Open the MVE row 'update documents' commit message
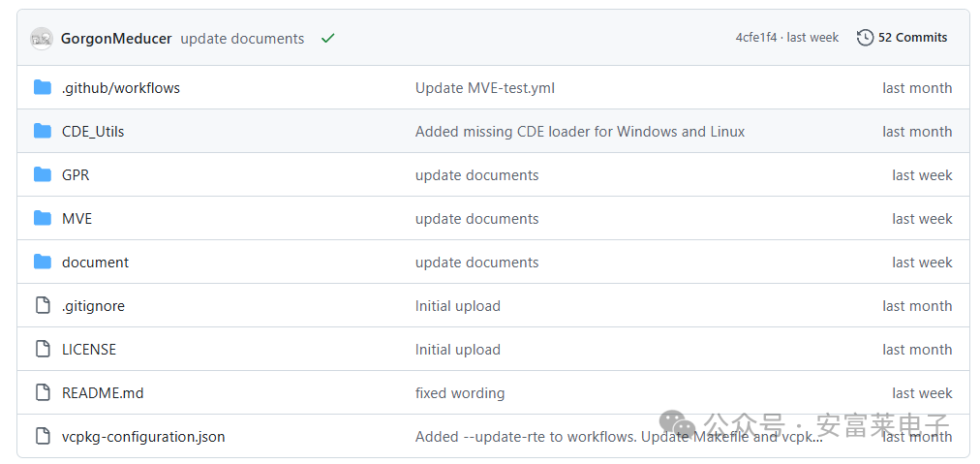 click(x=476, y=219)
